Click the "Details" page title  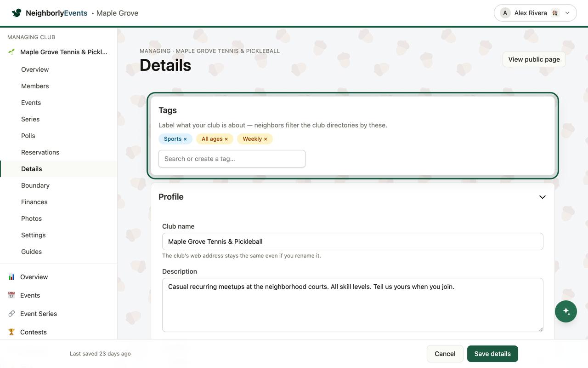pyautogui.click(x=165, y=65)
